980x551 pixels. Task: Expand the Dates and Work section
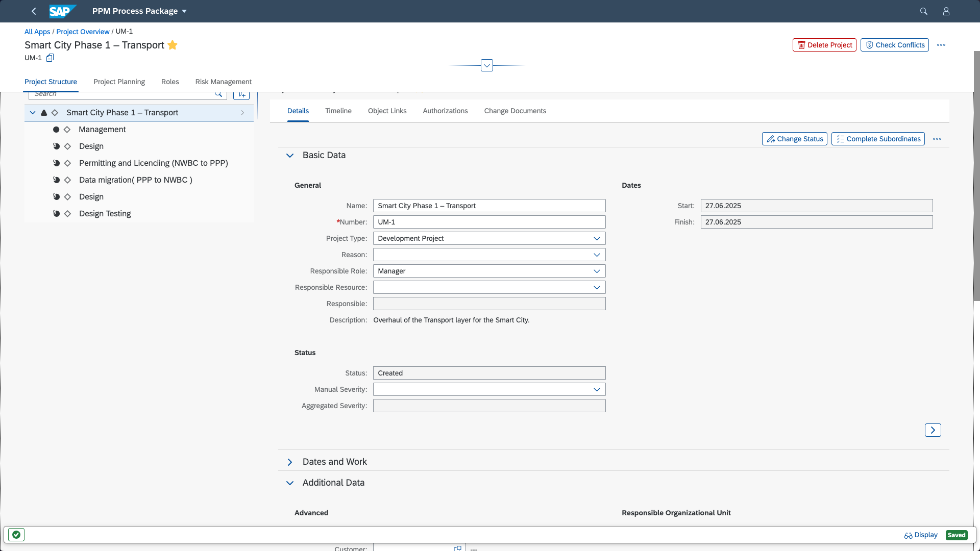click(290, 462)
